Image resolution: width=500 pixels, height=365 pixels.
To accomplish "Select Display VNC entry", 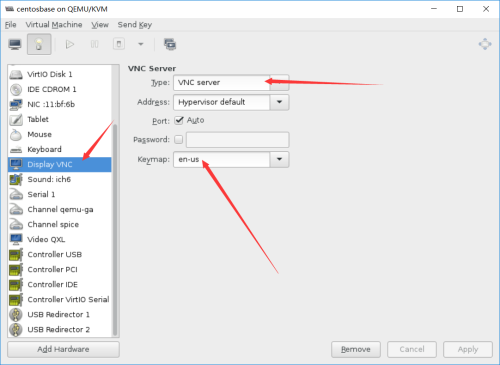I will pos(60,164).
